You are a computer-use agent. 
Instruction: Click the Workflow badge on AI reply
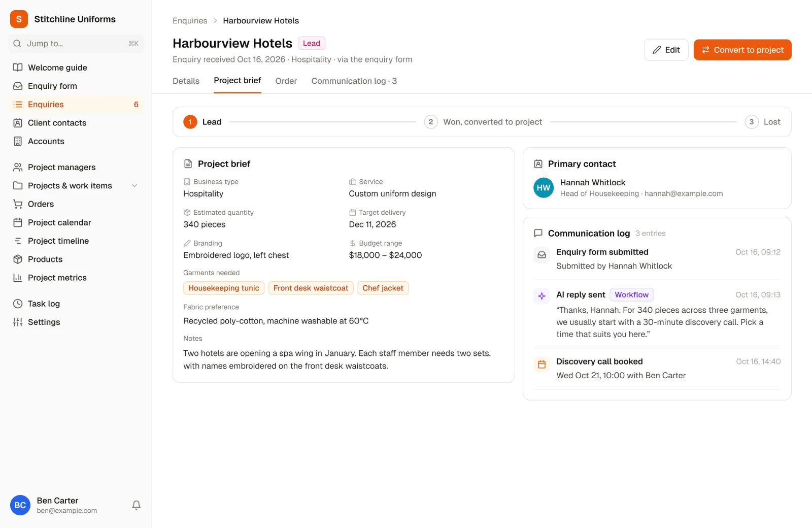(x=632, y=295)
